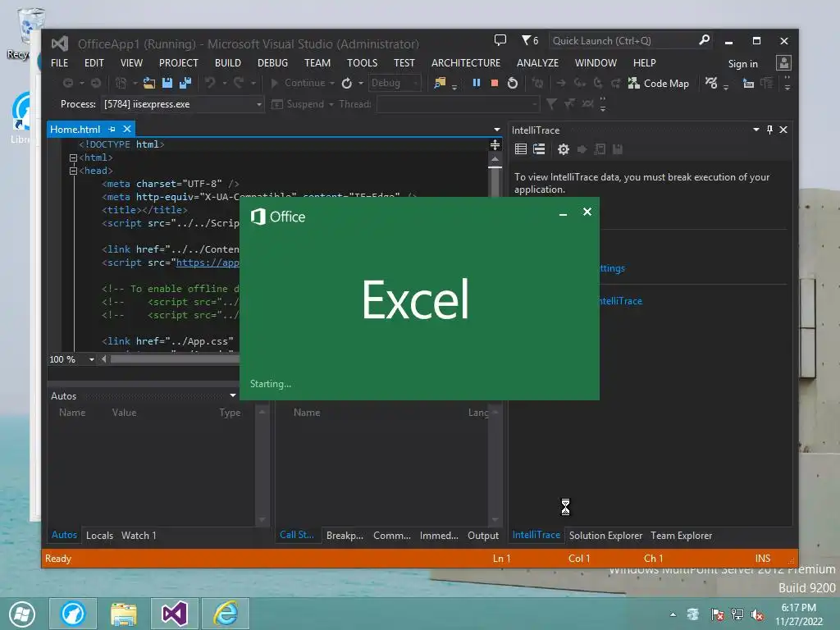
Task: Click Stop Debugging red square icon
Action: click(495, 83)
